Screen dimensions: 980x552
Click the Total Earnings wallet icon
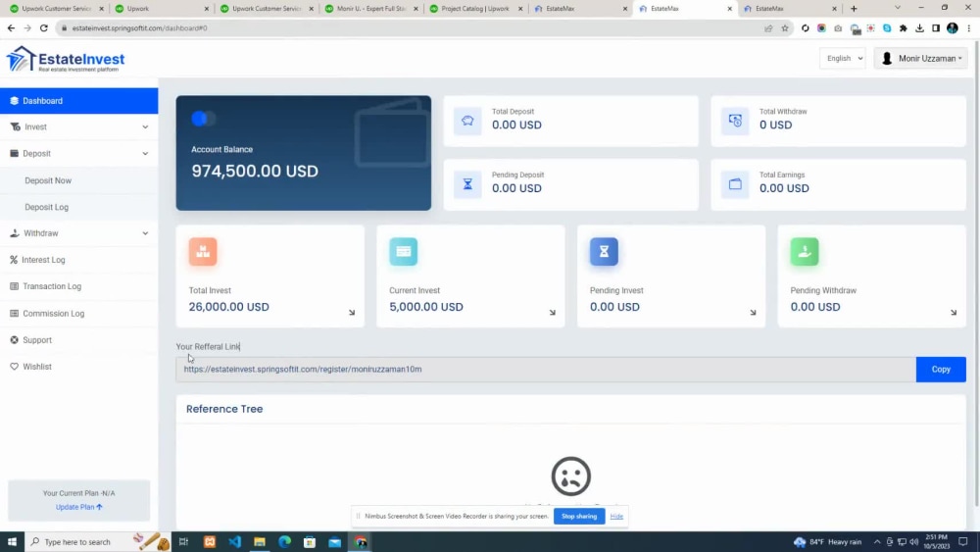point(735,184)
